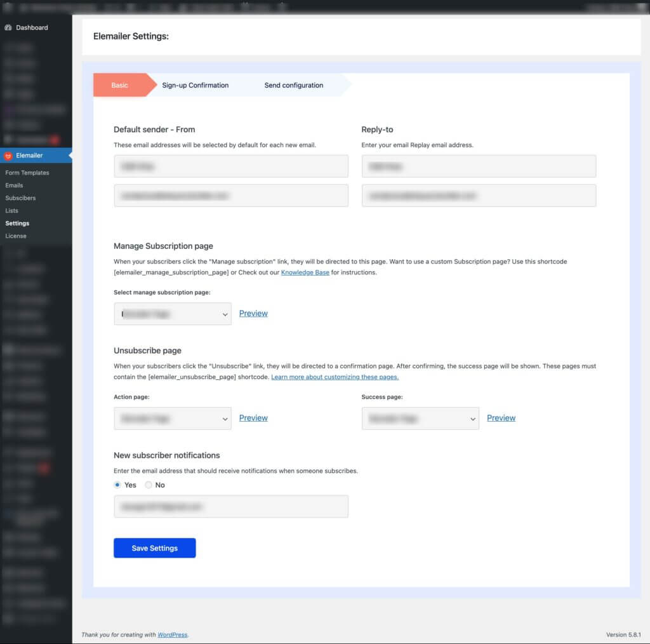The width and height of the screenshot is (650, 644).
Task: Click the notification email address field
Action: coord(231,506)
